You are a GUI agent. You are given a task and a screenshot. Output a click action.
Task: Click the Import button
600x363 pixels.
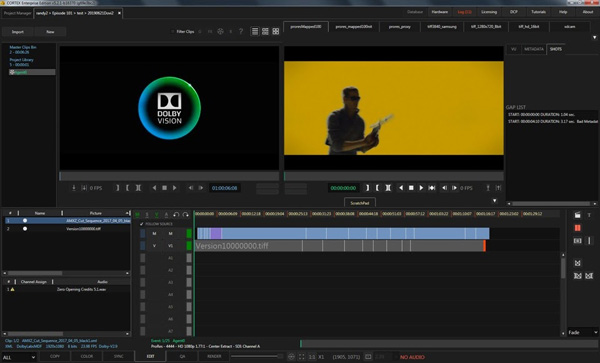(18, 32)
